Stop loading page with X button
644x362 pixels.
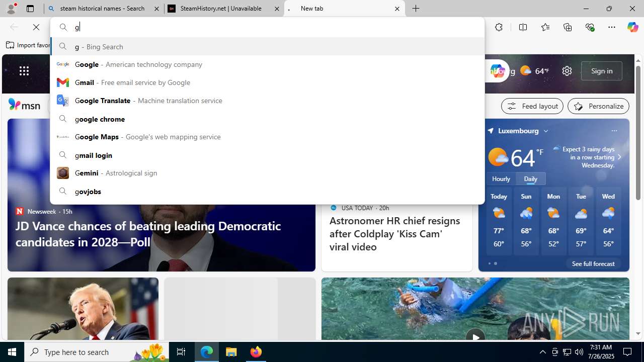(x=36, y=27)
